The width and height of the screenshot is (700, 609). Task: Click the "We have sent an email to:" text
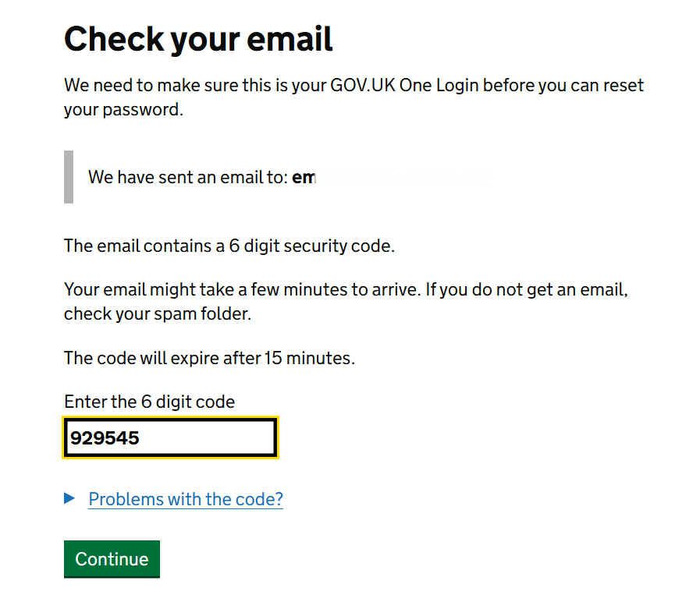click(x=187, y=177)
